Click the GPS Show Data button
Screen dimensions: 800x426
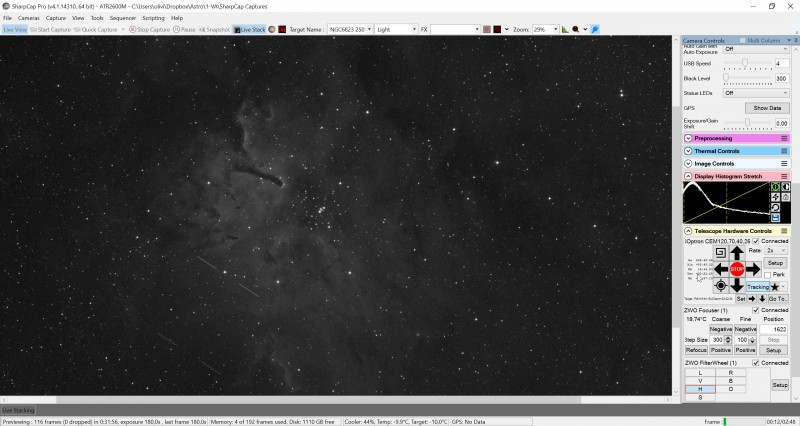click(767, 108)
